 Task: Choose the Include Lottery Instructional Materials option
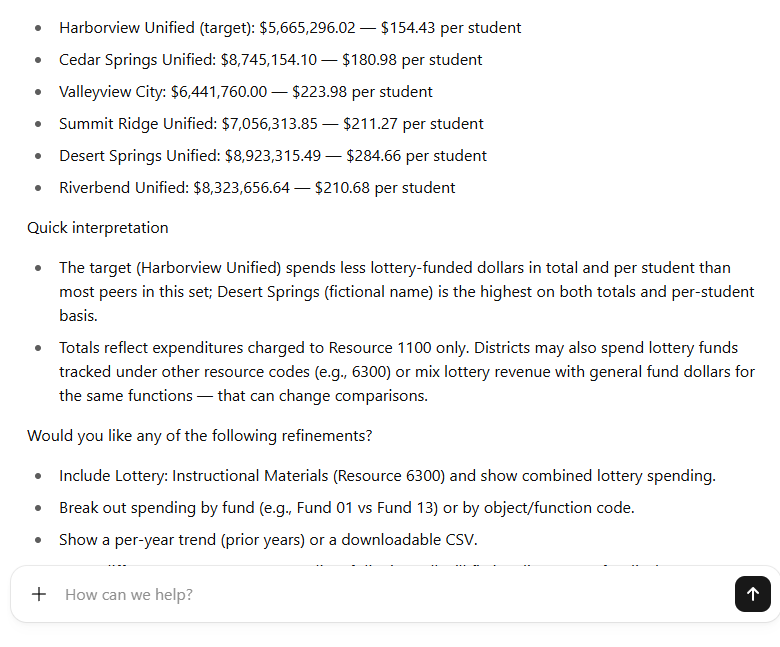387,476
